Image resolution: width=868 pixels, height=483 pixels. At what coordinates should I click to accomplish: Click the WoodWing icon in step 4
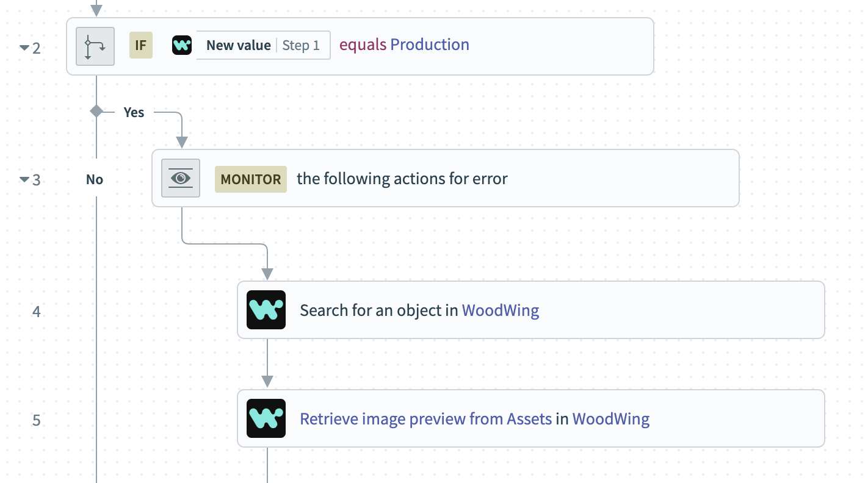pyautogui.click(x=266, y=310)
